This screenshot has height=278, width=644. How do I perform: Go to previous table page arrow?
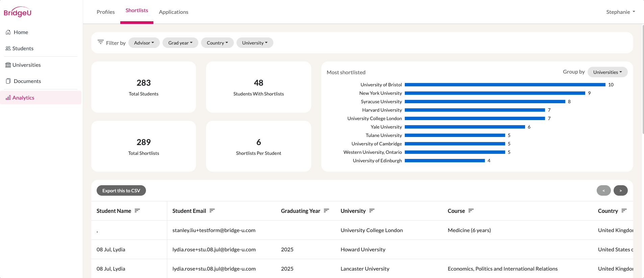click(603, 191)
